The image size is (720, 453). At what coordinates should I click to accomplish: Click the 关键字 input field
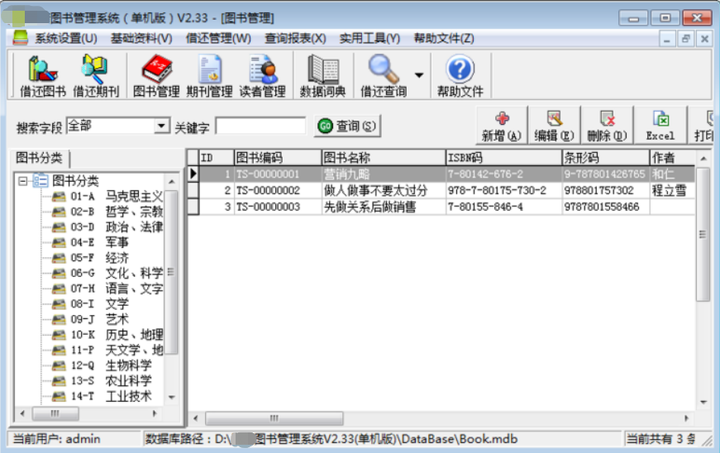click(260, 126)
